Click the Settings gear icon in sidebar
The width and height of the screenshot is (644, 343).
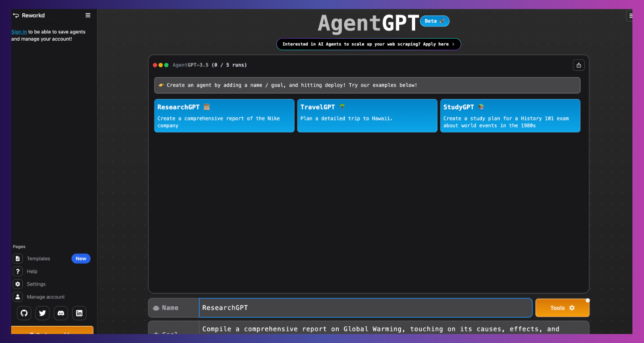click(x=18, y=284)
